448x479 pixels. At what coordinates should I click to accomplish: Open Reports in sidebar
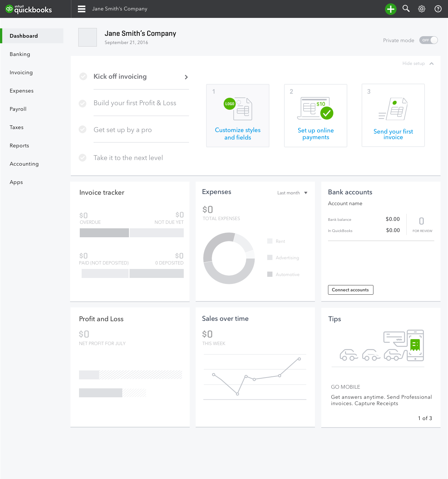19,145
